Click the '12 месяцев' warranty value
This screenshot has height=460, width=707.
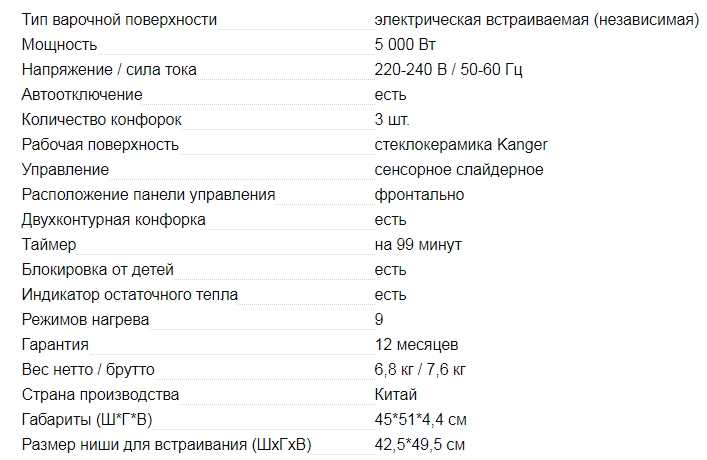point(416,344)
